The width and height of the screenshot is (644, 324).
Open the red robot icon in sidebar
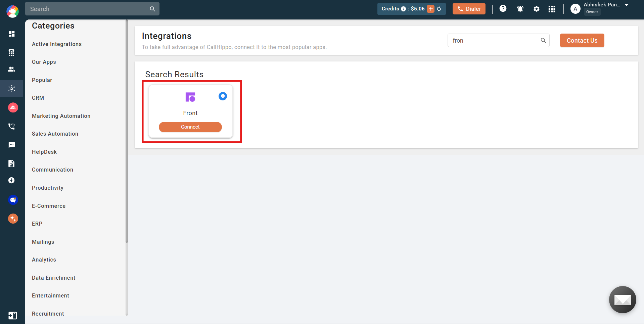13,107
